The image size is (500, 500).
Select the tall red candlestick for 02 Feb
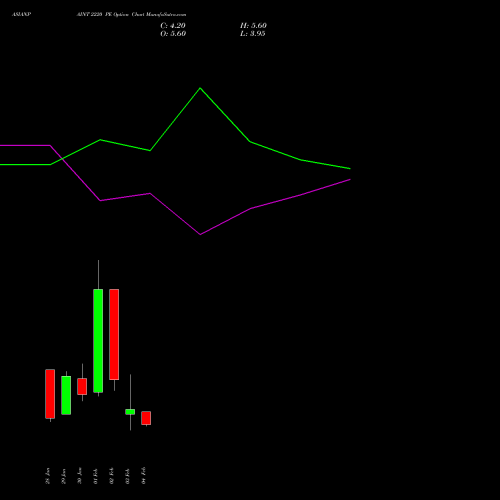114,334
